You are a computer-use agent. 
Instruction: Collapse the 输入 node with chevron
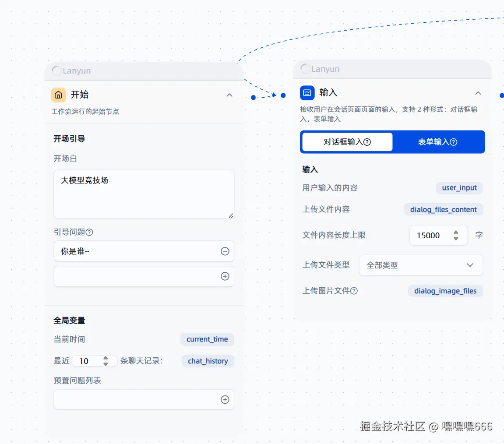click(x=478, y=93)
